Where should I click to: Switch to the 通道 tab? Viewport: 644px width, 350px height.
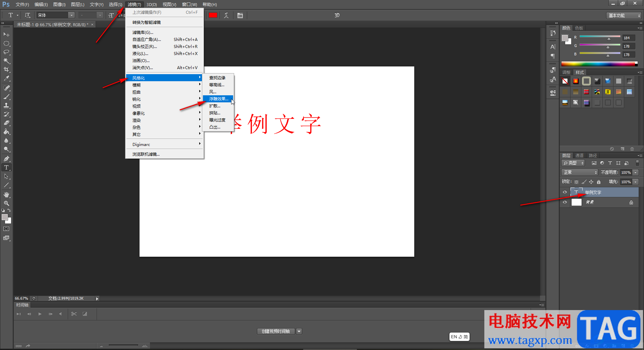click(579, 156)
